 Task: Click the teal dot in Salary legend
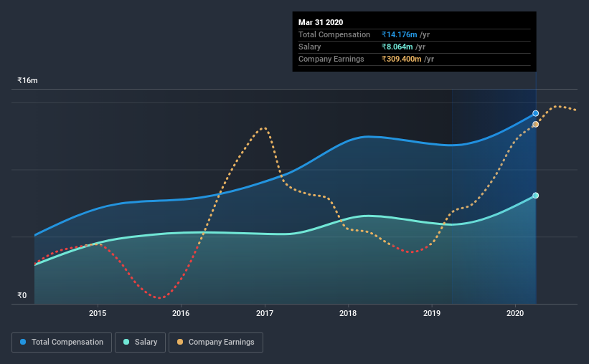(x=126, y=342)
